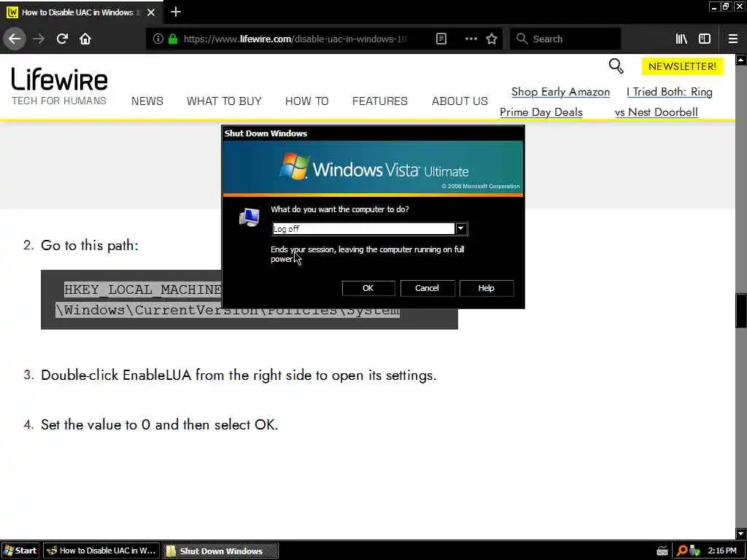Viewport: 747px width, 560px height.
Task: Click the scrollbar up arrow
Action: (741, 60)
